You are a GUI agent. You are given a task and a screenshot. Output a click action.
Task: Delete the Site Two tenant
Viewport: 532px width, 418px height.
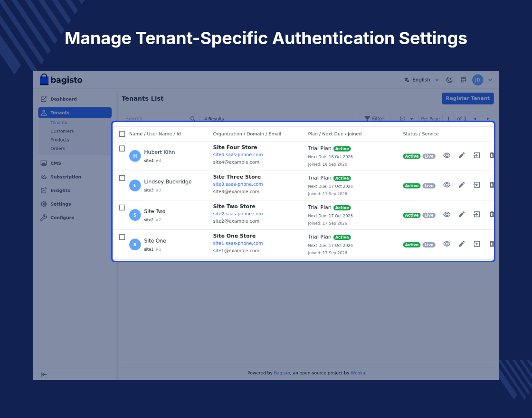(x=491, y=214)
